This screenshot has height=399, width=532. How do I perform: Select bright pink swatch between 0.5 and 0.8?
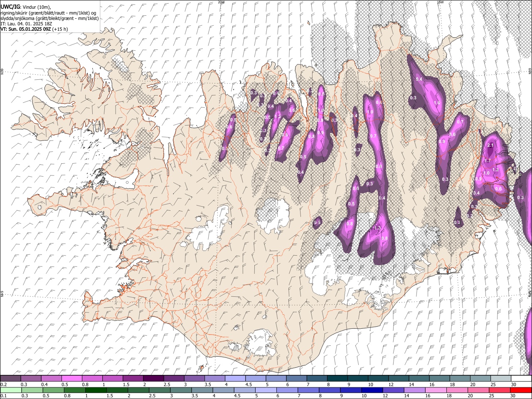click(71, 378)
